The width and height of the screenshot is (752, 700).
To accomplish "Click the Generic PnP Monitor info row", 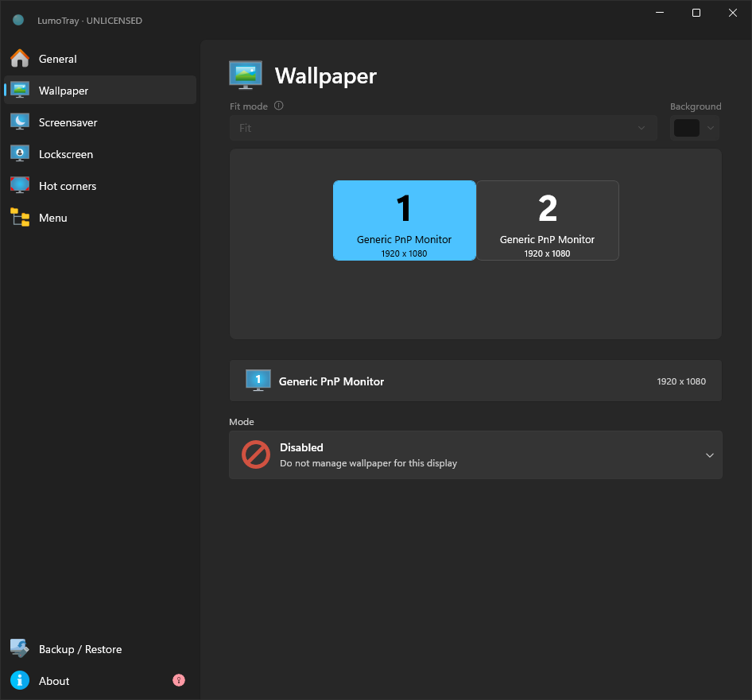I will (x=475, y=381).
